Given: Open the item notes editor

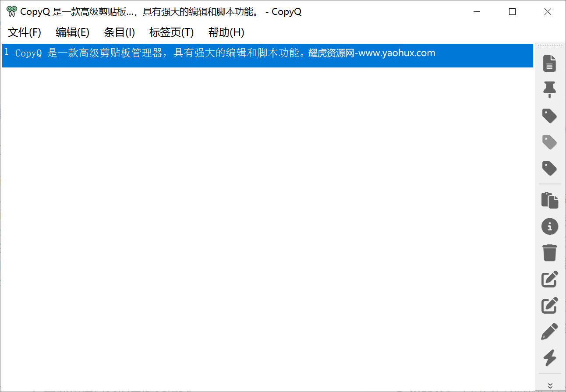Looking at the screenshot, I should [x=550, y=305].
